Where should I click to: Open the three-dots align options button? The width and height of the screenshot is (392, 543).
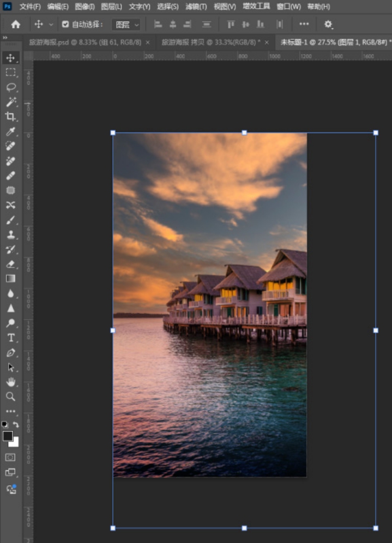click(304, 25)
